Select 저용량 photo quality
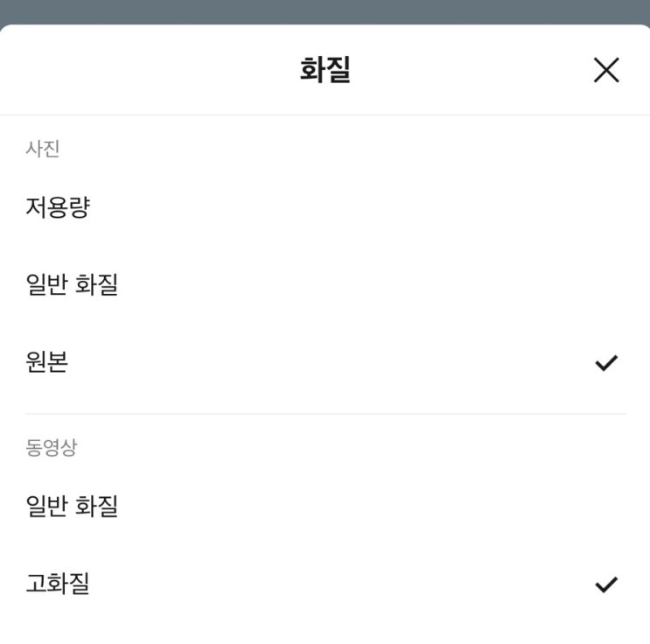 click(58, 208)
